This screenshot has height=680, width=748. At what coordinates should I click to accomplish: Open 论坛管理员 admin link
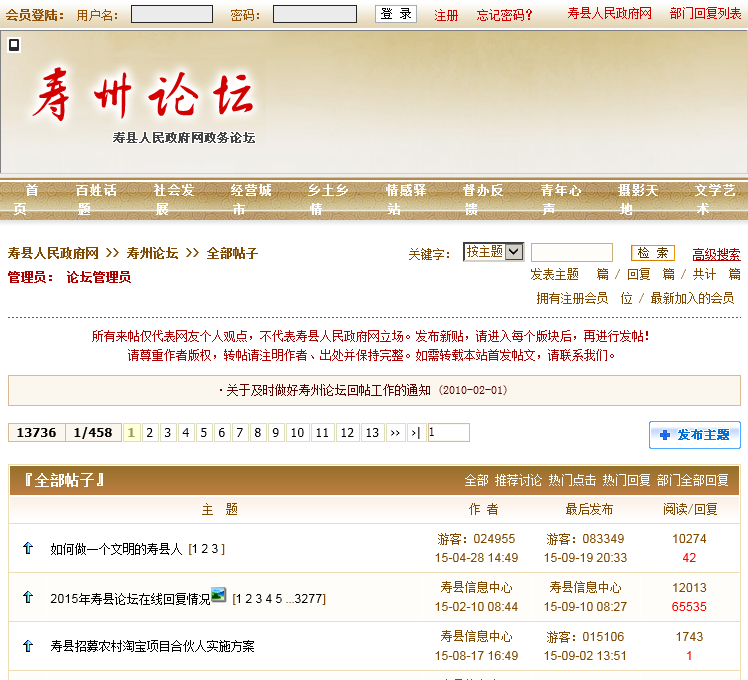coord(99,277)
